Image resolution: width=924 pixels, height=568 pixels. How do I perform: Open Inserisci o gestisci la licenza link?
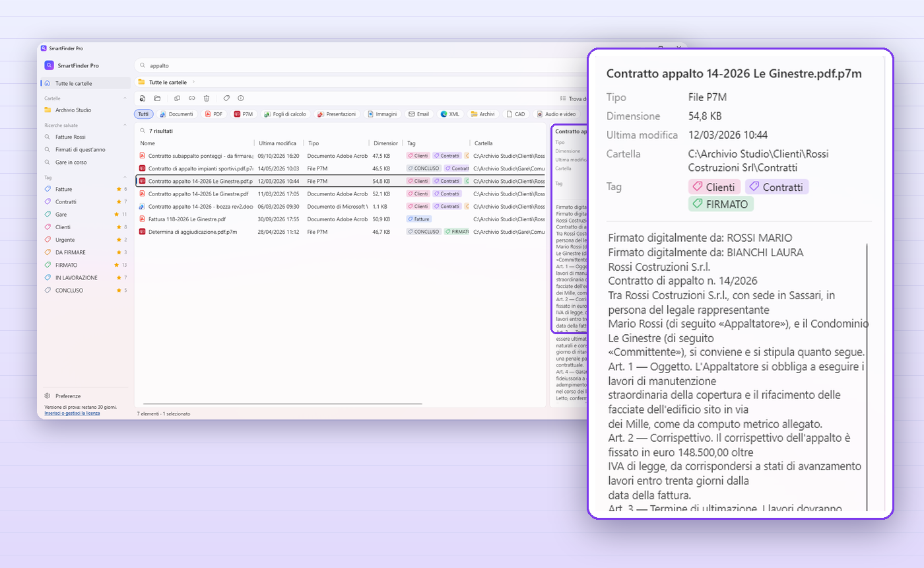coord(72,413)
